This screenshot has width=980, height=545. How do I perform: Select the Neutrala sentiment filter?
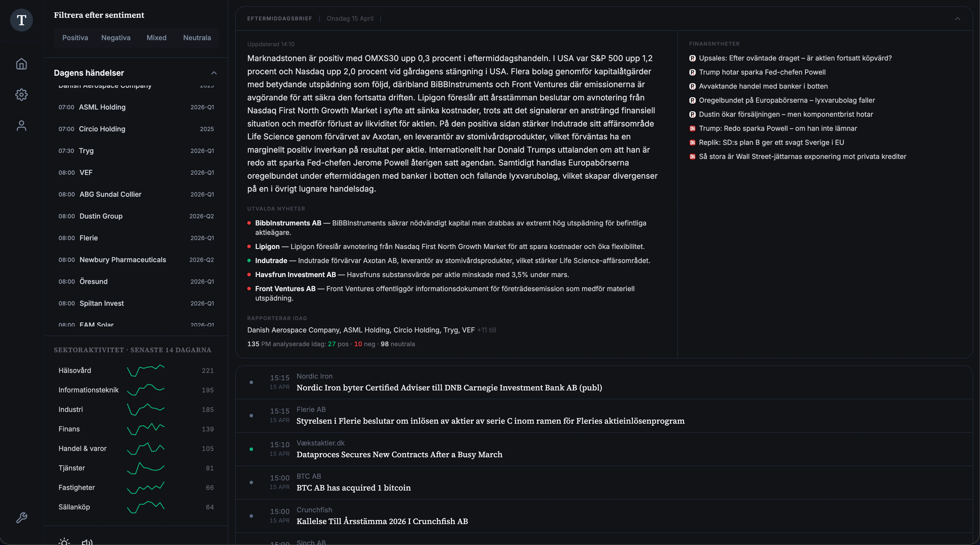coord(197,38)
